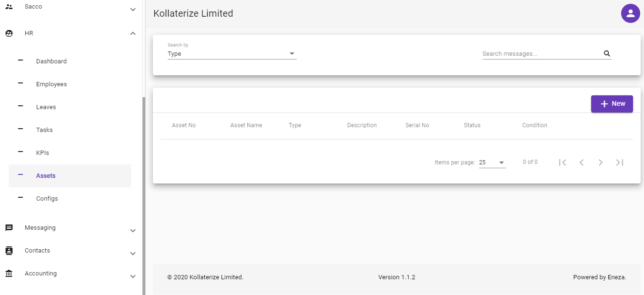Viewport: 644px width, 295px height.
Task: Go to the next page arrow
Action: (601, 163)
